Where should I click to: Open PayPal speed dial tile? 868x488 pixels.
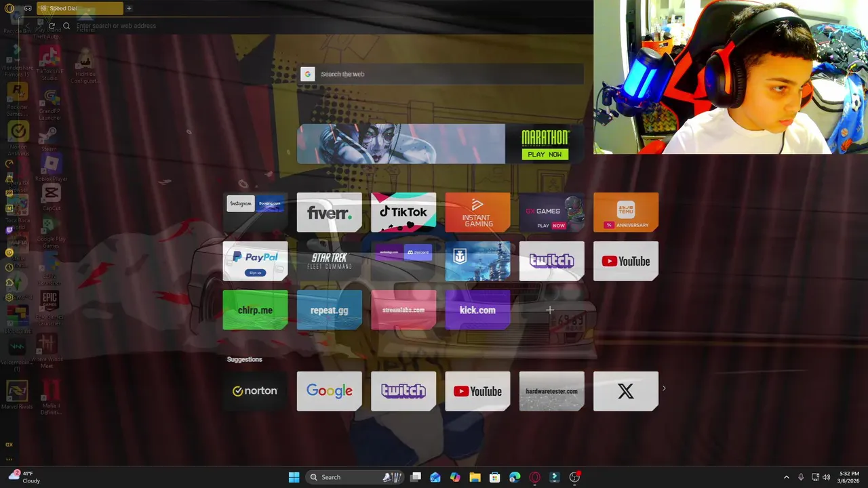(x=255, y=261)
